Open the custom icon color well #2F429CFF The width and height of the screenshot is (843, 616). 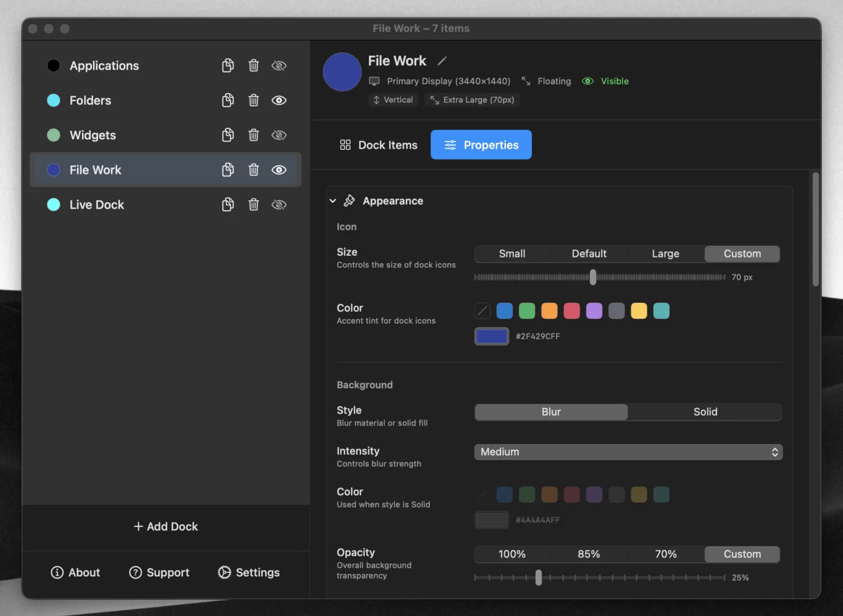click(492, 336)
